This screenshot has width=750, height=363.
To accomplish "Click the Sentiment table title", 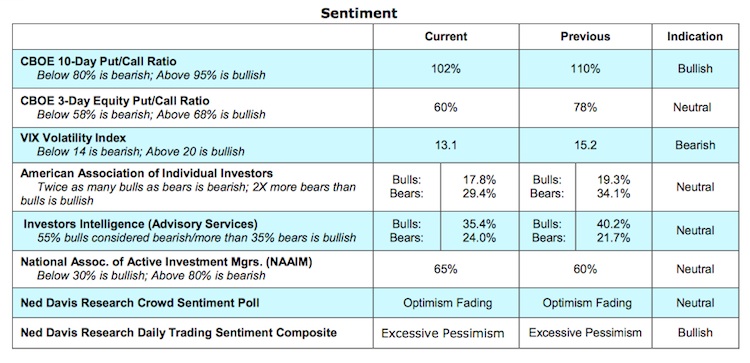I will tap(359, 13).
